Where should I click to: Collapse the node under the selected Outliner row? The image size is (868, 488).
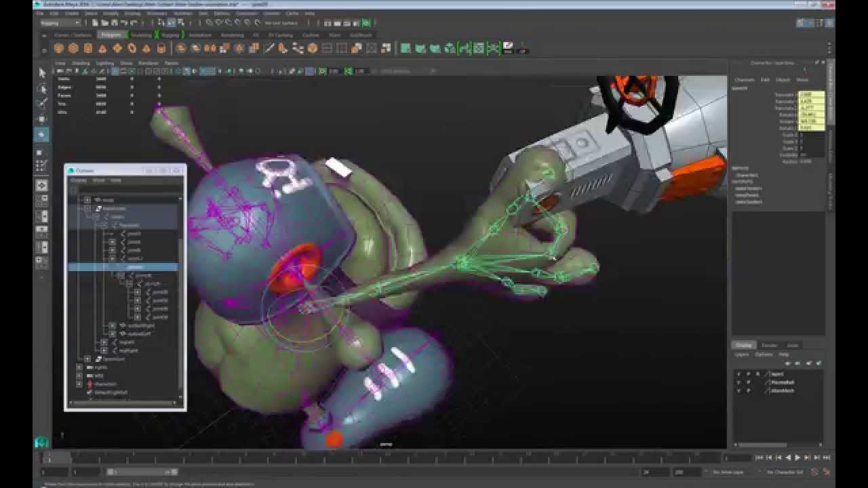[120, 275]
